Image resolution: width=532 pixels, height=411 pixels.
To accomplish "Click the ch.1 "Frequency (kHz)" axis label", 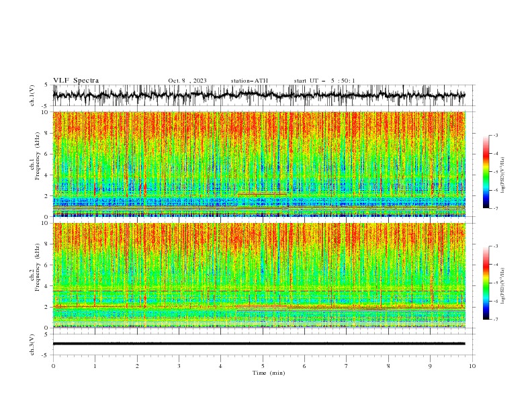I will (38, 156).
